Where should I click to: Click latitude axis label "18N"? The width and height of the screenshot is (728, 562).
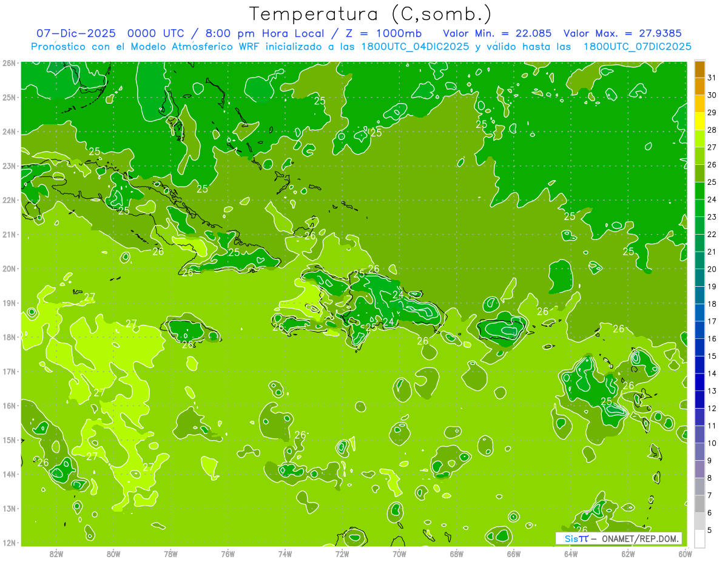tap(9, 337)
